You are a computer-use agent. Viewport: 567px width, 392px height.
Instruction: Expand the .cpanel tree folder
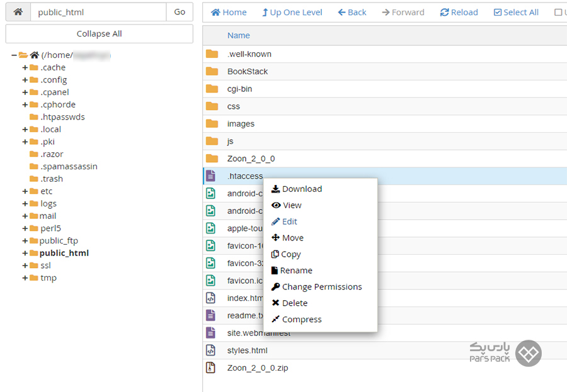pyautogui.click(x=25, y=92)
